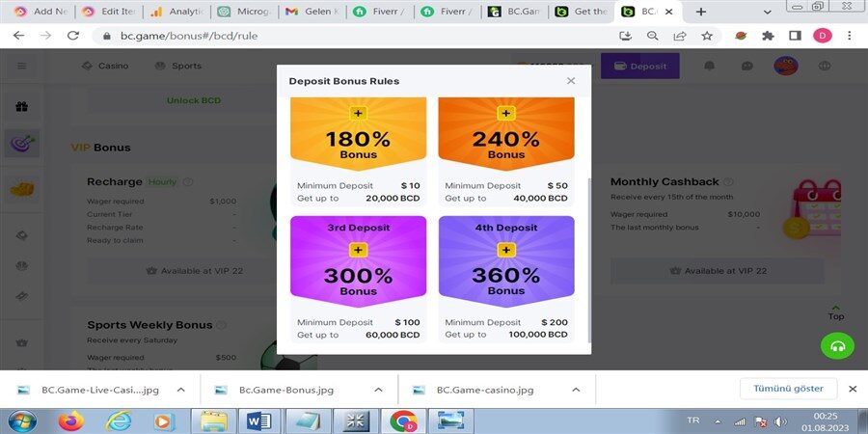Select the 4th Deposit 360% Bonus card

[x=506, y=279]
